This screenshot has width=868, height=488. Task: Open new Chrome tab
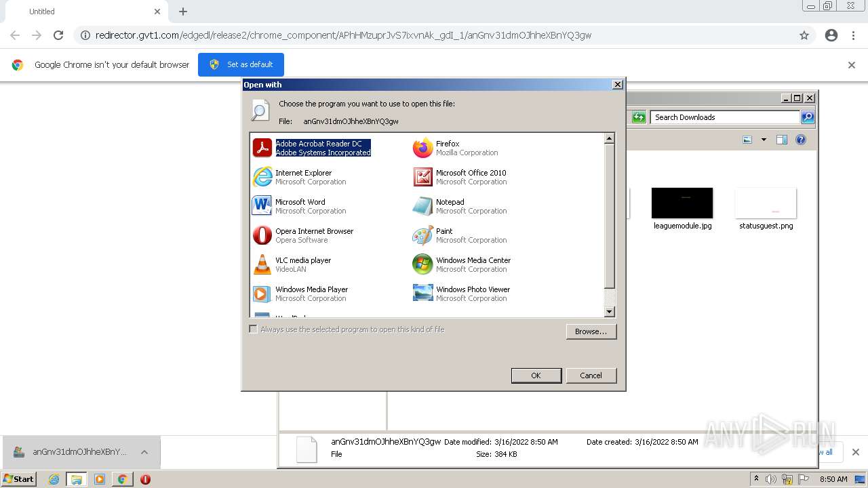(183, 12)
